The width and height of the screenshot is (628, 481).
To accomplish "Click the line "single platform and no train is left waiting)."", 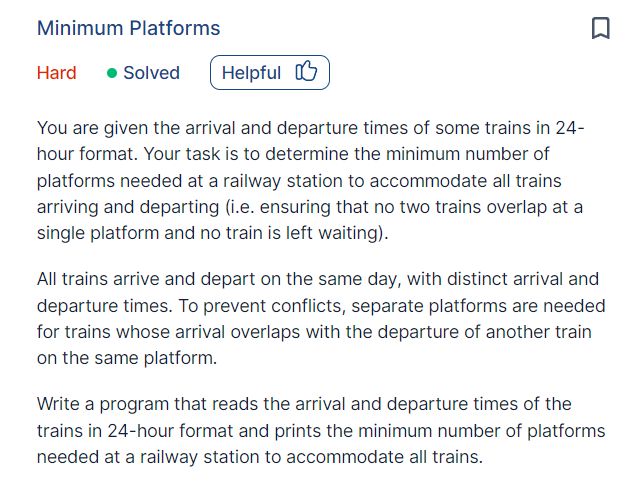I will 213,233.
